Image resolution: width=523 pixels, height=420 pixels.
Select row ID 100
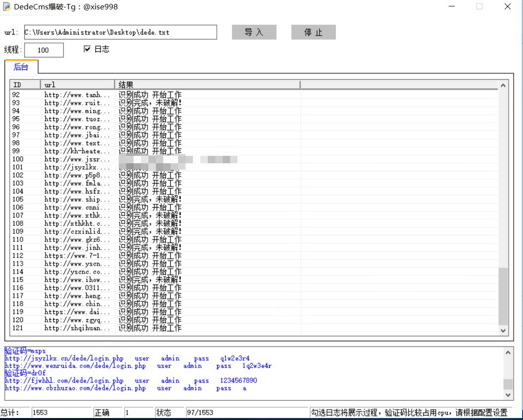pyautogui.click(x=18, y=159)
